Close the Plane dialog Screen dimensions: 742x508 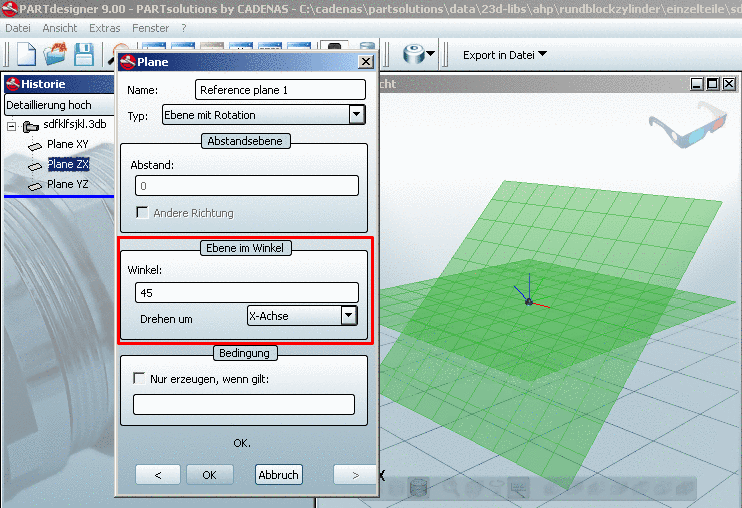click(x=365, y=62)
